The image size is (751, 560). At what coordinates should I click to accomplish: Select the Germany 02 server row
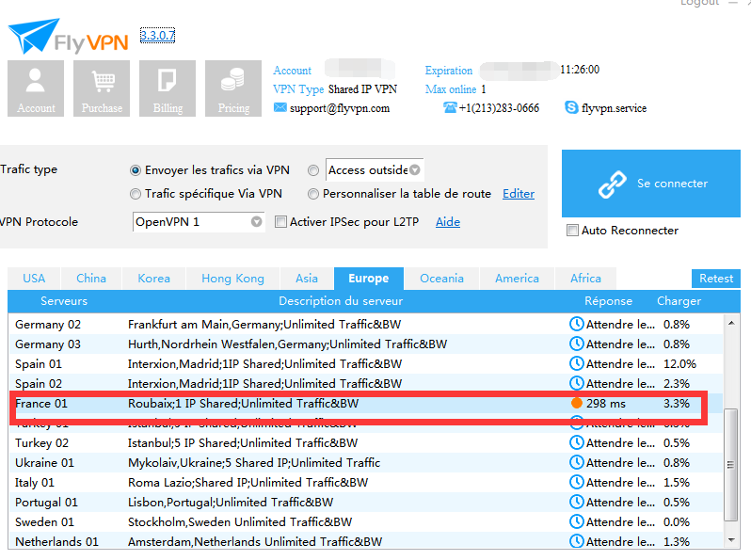tap(366, 325)
